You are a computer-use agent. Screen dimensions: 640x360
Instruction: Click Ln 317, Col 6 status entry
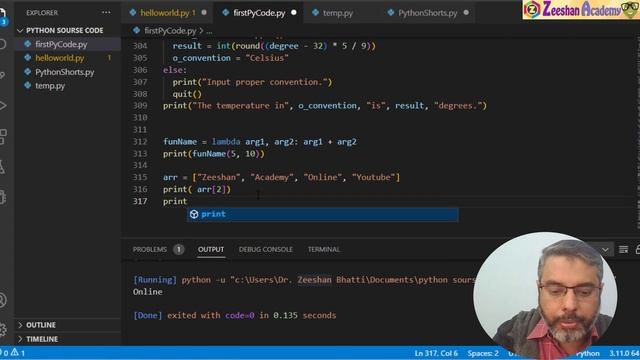click(436, 353)
